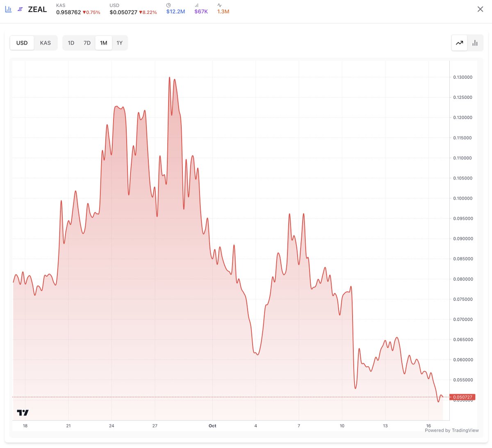
Task: Switch chart to candlestick bars icon
Action: click(x=475, y=43)
